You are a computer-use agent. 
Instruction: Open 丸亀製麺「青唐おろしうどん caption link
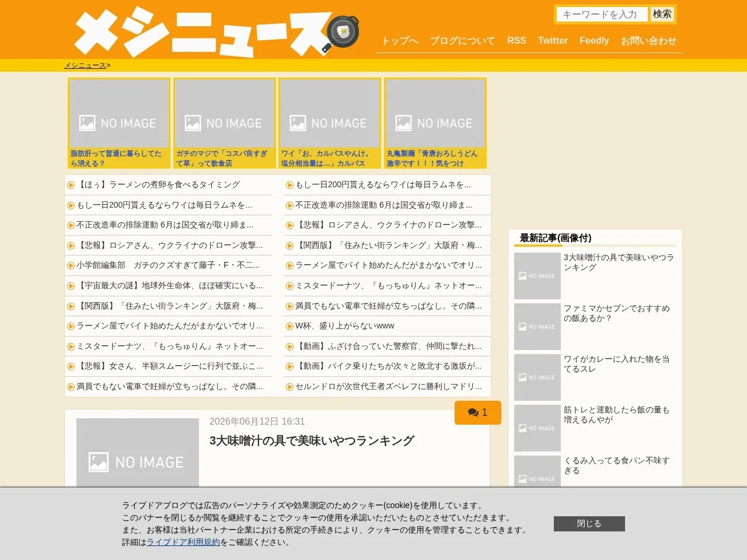click(x=432, y=158)
